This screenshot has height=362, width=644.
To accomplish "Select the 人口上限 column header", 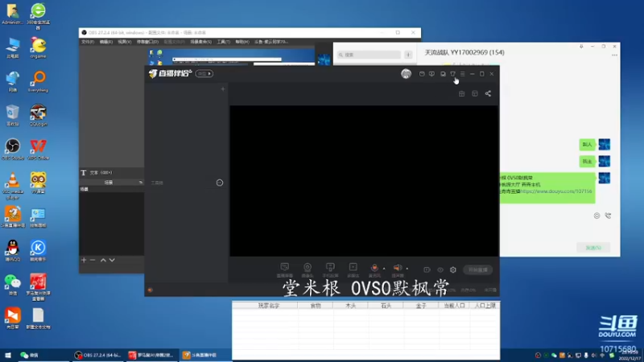I will (485, 306).
